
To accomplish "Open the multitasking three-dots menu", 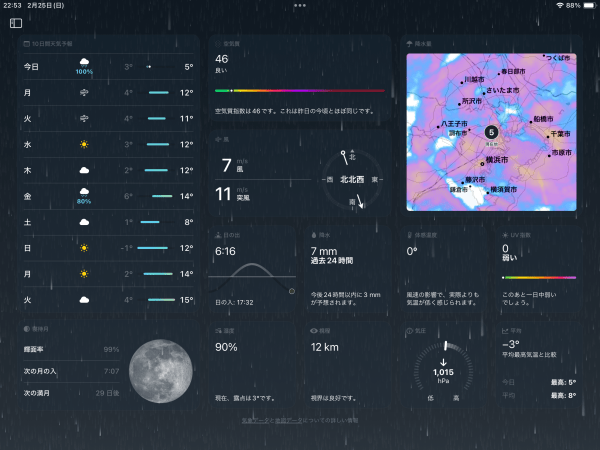I will click(x=300, y=6).
